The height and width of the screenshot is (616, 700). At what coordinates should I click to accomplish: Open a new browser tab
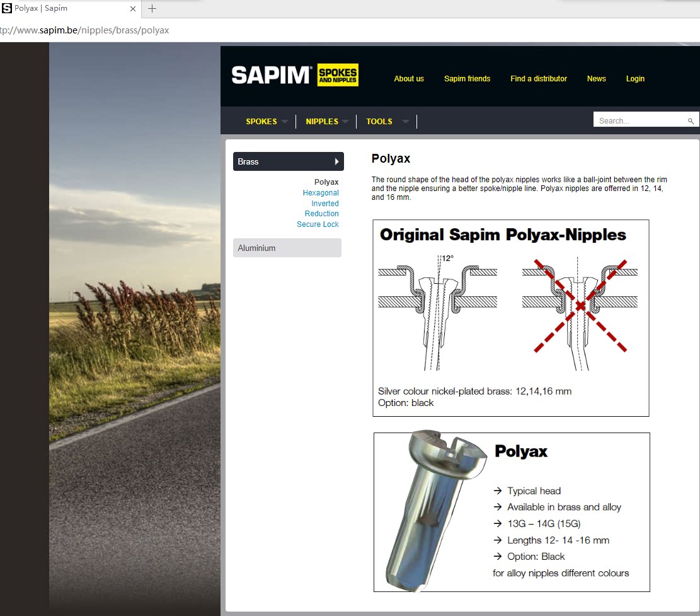pos(152,8)
